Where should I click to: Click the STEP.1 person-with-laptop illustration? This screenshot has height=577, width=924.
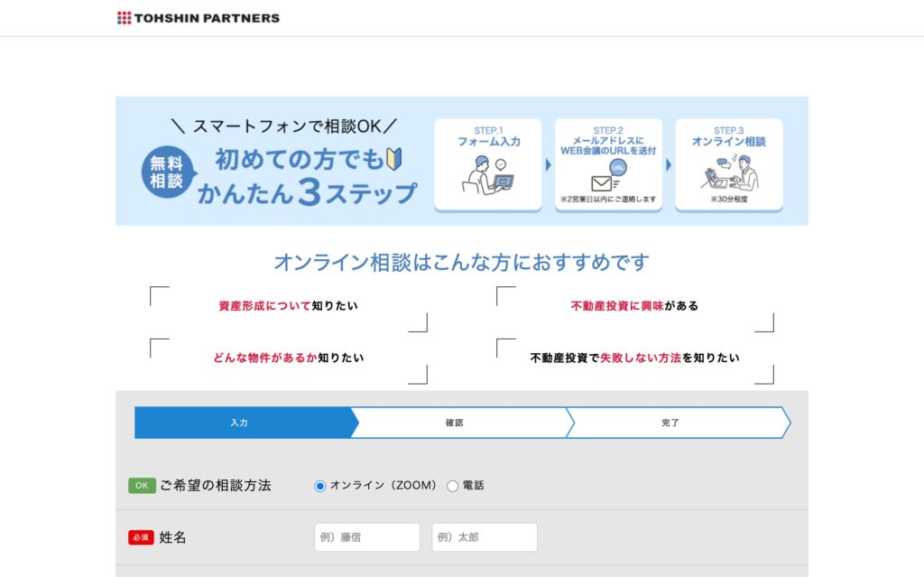click(x=487, y=174)
